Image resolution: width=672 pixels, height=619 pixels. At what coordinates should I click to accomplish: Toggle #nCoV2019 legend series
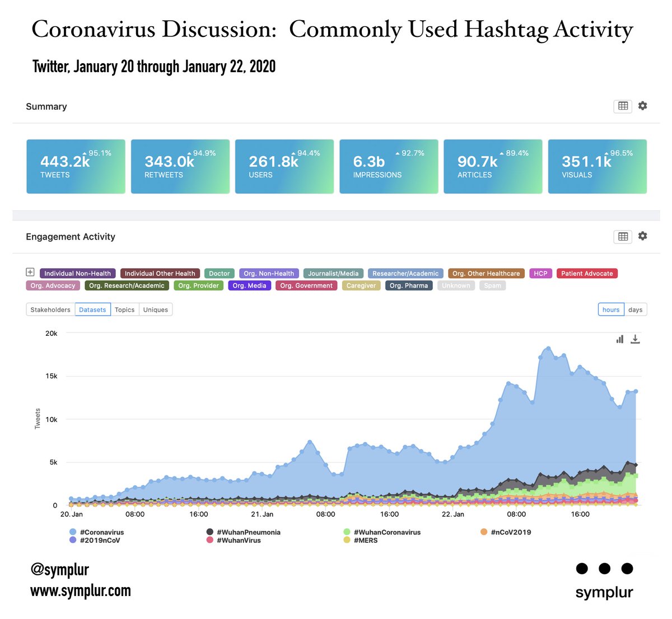pyautogui.click(x=506, y=532)
